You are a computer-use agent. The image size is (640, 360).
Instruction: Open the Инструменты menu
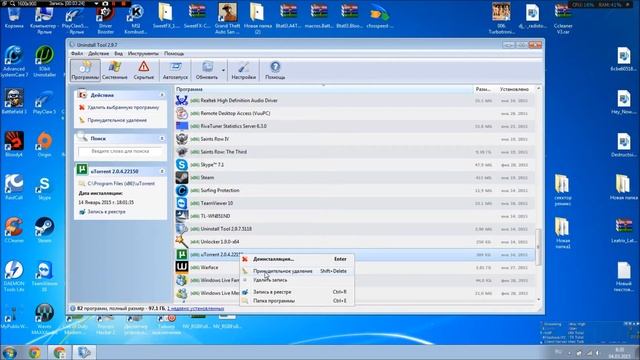[143, 53]
